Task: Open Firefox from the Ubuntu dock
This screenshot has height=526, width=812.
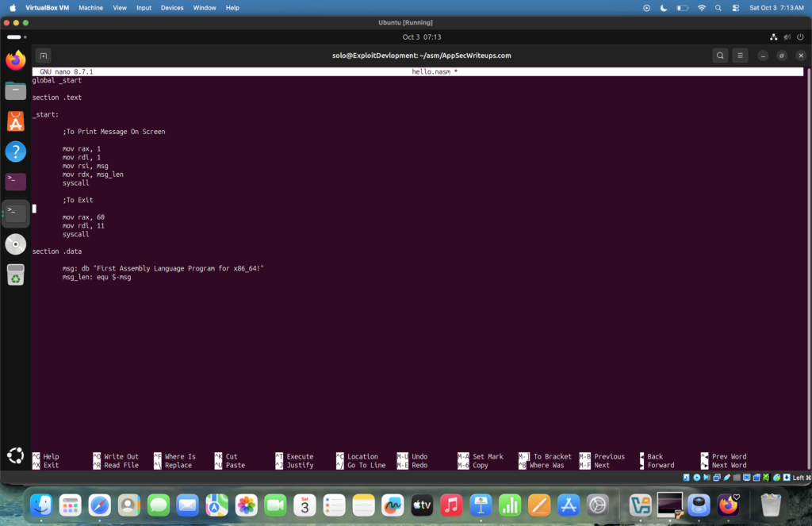Action: click(16, 60)
